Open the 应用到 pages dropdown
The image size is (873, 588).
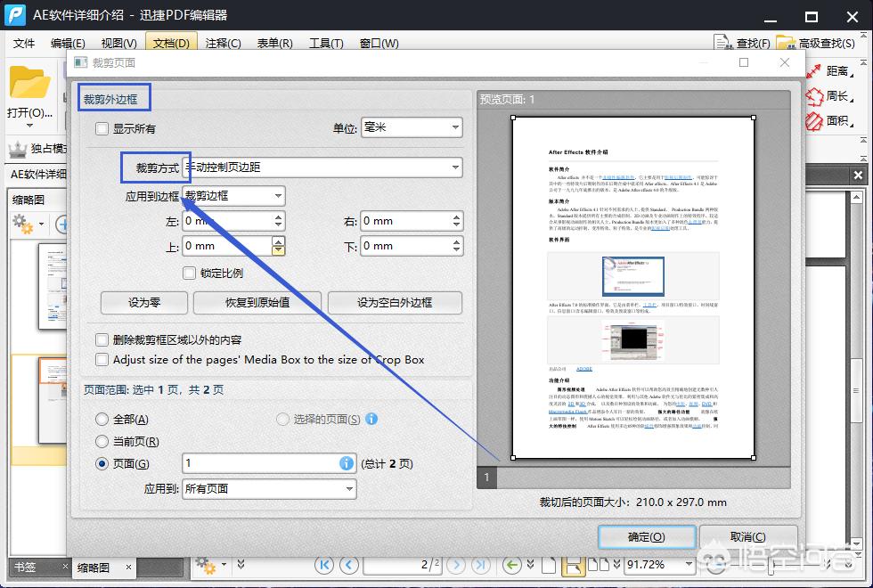pyautogui.click(x=269, y=488)
